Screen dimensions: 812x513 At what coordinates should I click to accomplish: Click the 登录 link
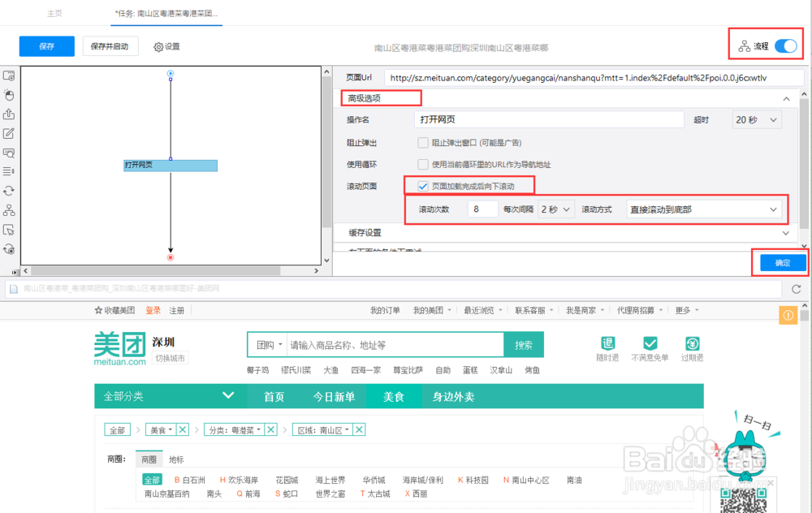pos(153,311)
